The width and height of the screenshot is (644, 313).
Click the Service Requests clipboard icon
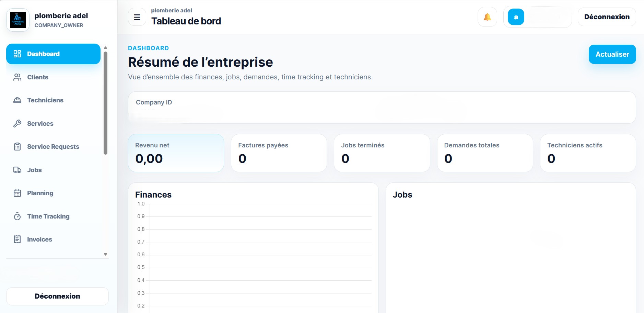(x=17, y=147)
